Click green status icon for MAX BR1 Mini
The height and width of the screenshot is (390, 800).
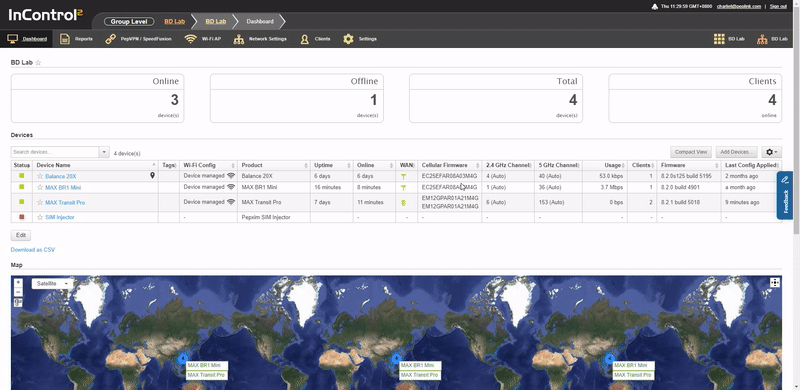click(21, 187)
